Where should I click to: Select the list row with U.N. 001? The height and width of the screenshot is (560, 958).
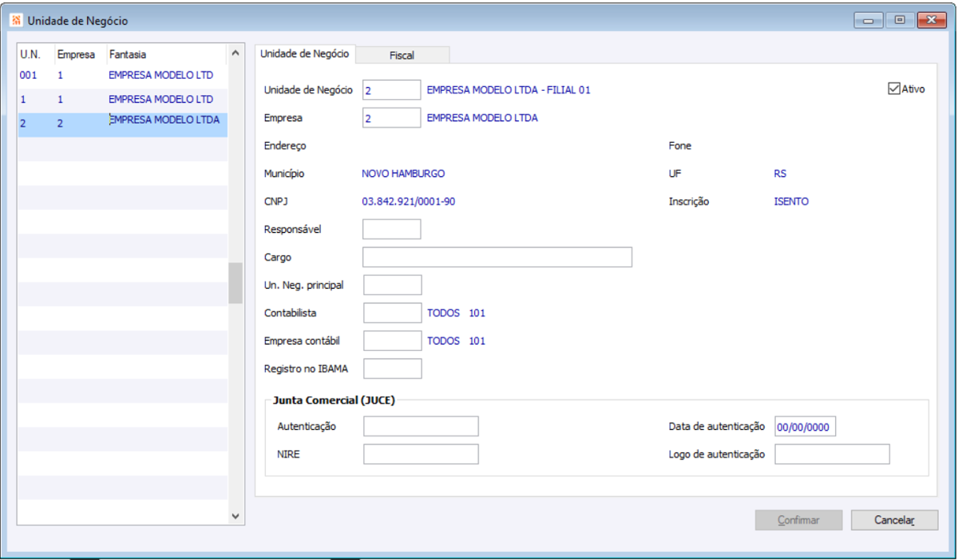click(x=122, y=76)
